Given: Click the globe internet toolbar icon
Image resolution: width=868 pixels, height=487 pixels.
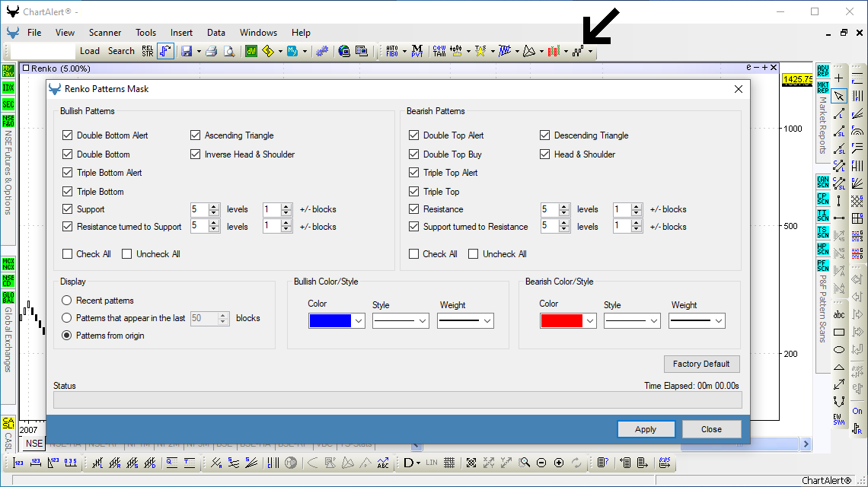Looking at the screenshot, I should pos(343,51).
